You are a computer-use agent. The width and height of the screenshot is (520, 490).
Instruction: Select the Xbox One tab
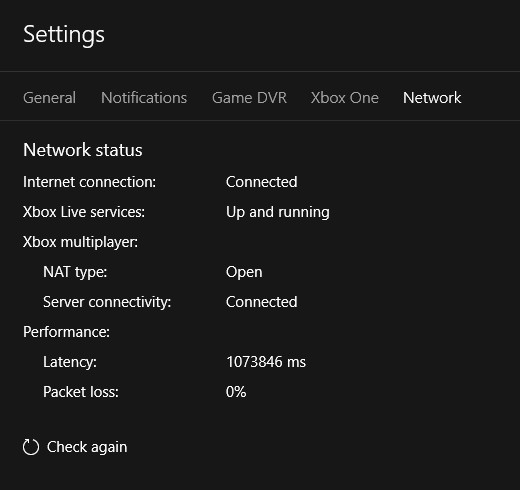point(345,98)
